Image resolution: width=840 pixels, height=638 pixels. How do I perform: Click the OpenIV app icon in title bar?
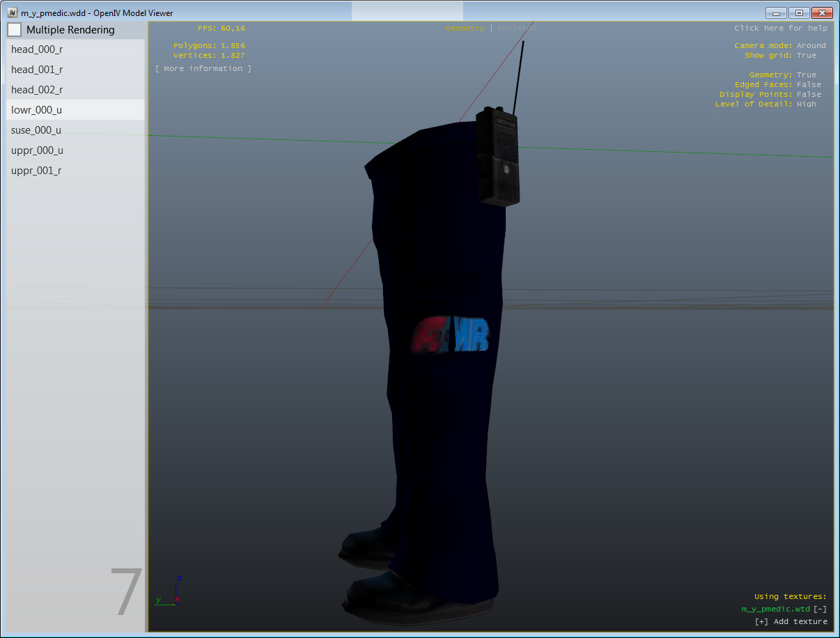point(13,13)
